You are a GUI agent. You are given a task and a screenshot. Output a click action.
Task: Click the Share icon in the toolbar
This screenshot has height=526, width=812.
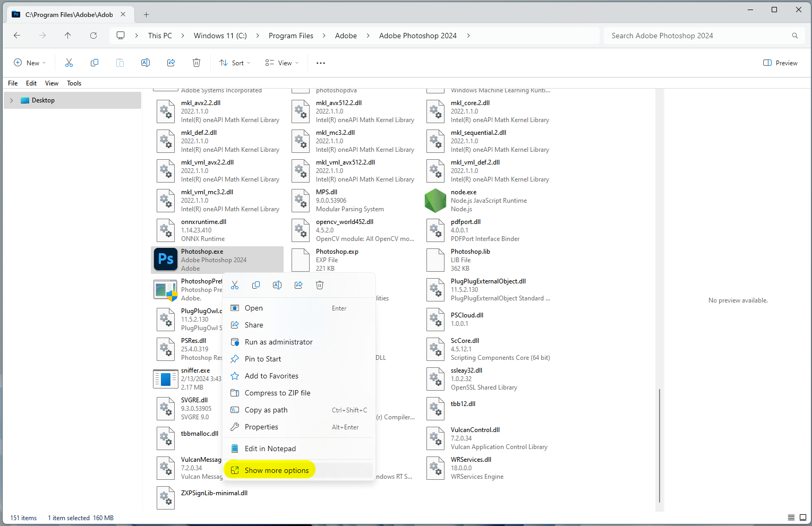click(x=171, y=62)
